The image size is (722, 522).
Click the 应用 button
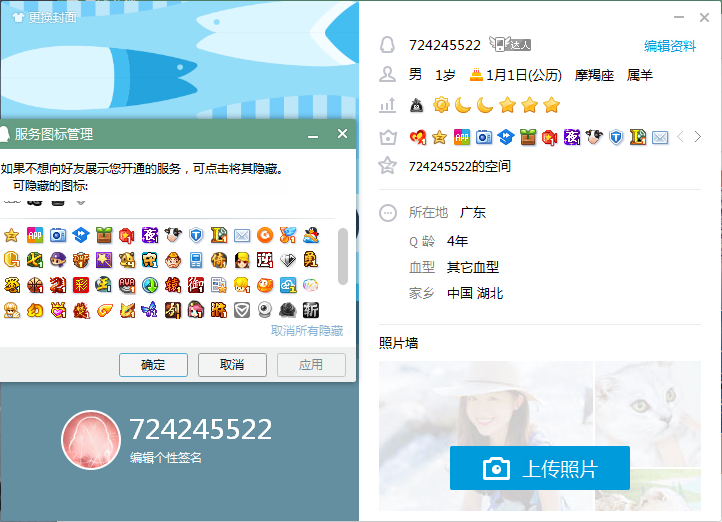[x=311, y=365]
